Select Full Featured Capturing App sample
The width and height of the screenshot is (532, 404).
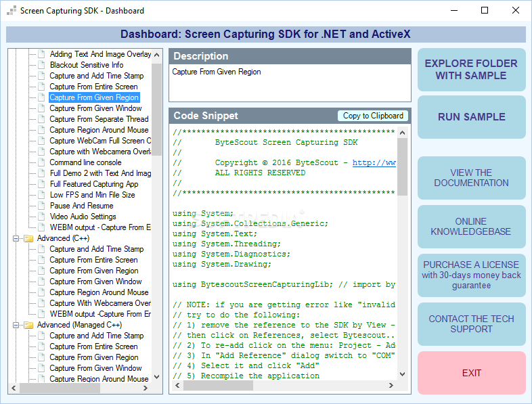pyautogui.click(x=94, y=184)
